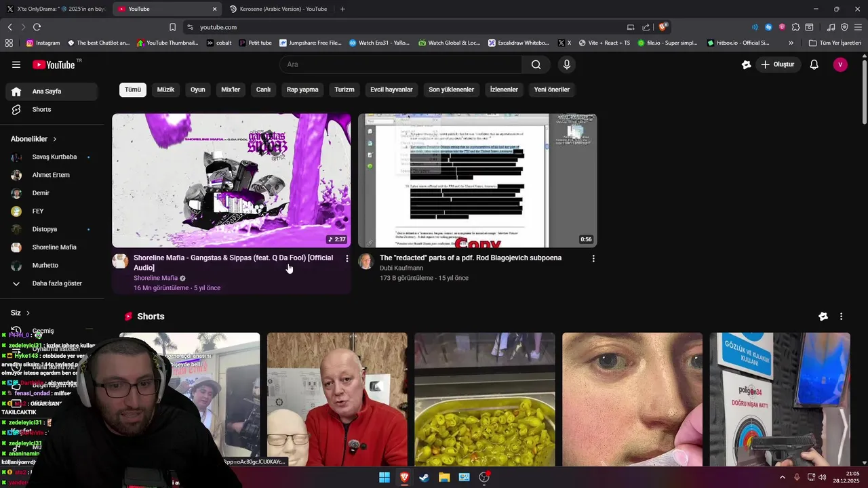Image resolution: width=868 pixels, height=488 pixels.
Task: Open the redacted pdf video thumbnail
Action: click(x=477, y=180)
